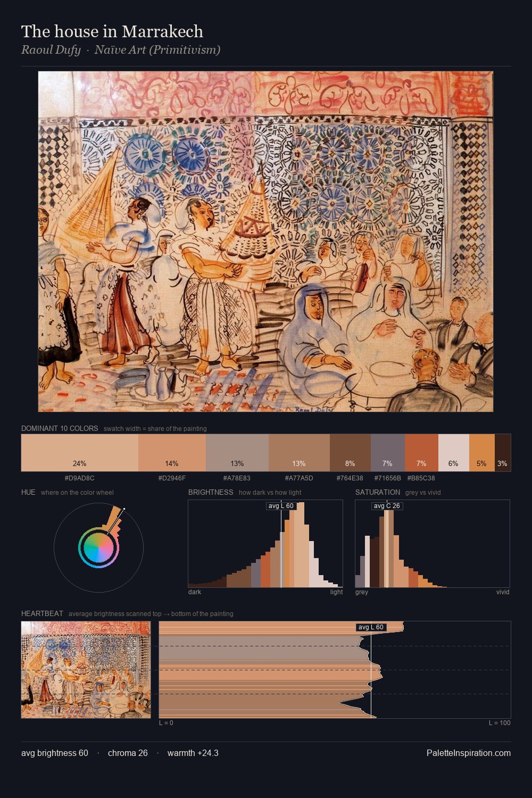
Task: Select the 3% dark brown swatch
Action: pos(503,453)
